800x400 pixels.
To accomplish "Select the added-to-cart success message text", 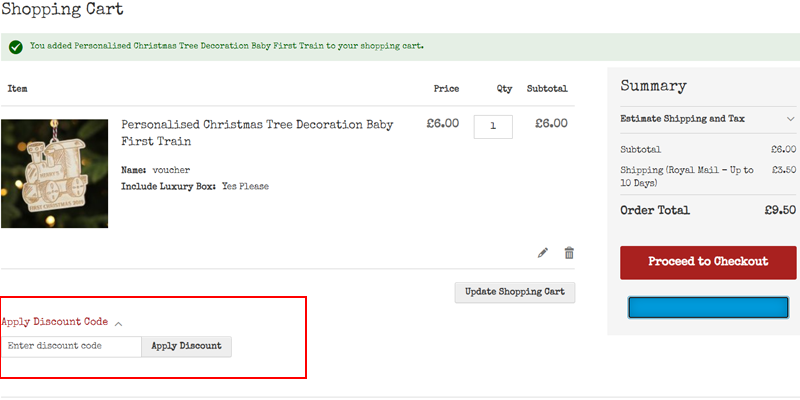I will [227, 46].
